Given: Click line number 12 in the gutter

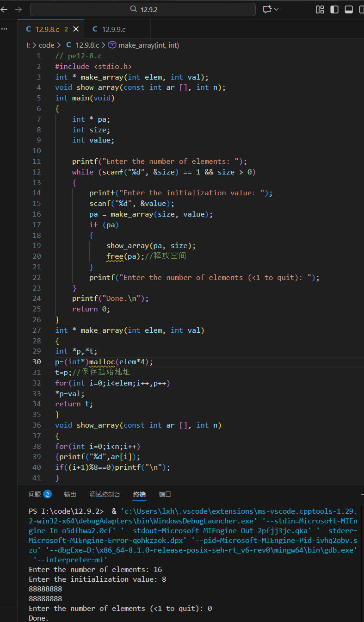Looking at the screenshot, I should click(37, 172).
